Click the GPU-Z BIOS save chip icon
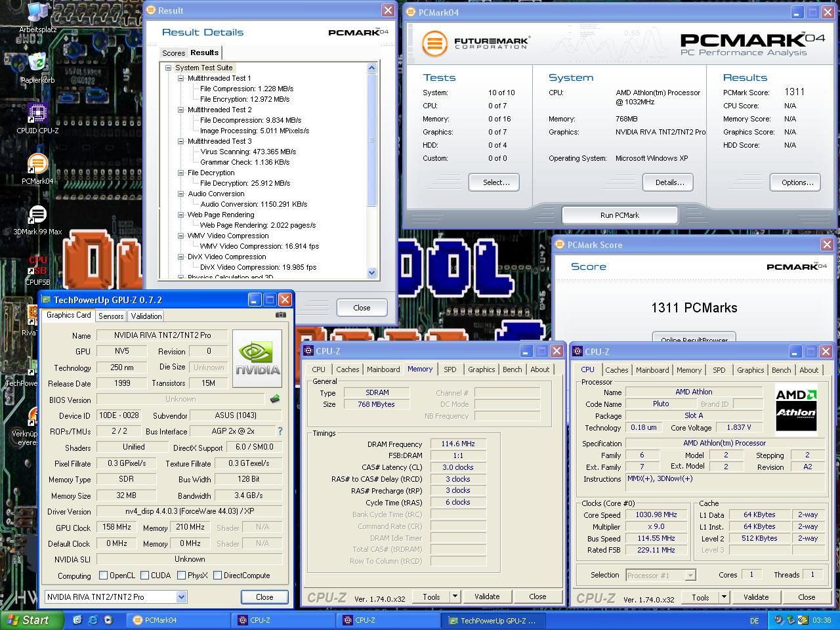 275,398
